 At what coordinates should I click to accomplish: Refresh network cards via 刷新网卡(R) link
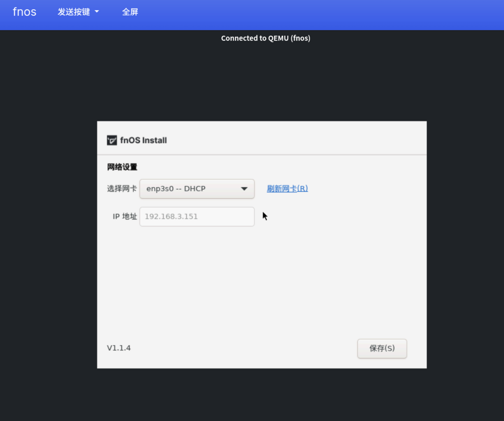(x=287, y=189)
